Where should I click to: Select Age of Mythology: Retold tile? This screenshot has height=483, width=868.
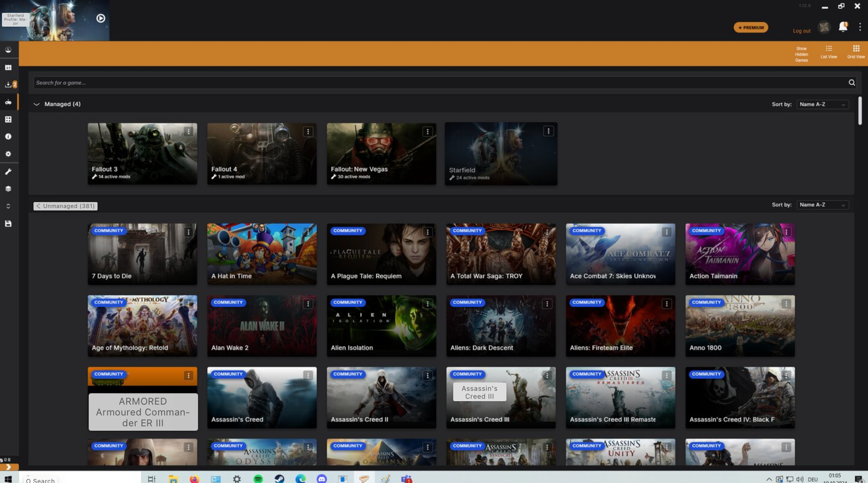coord(142,326)
